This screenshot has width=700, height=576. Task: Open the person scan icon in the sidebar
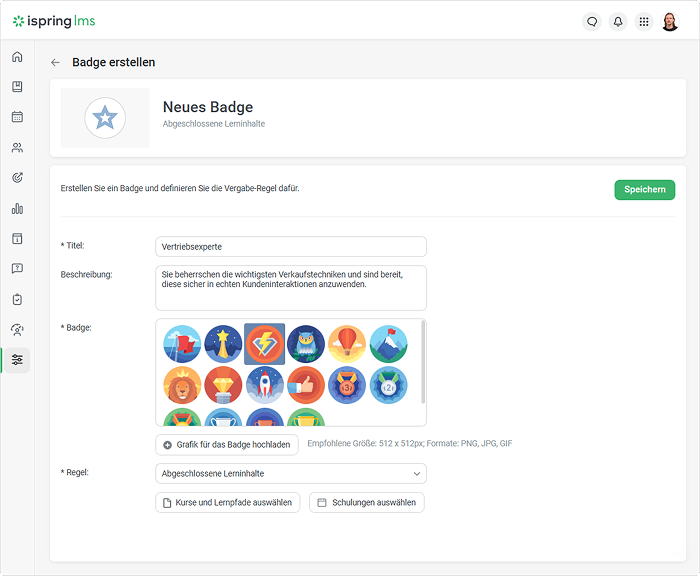[17, 330]
